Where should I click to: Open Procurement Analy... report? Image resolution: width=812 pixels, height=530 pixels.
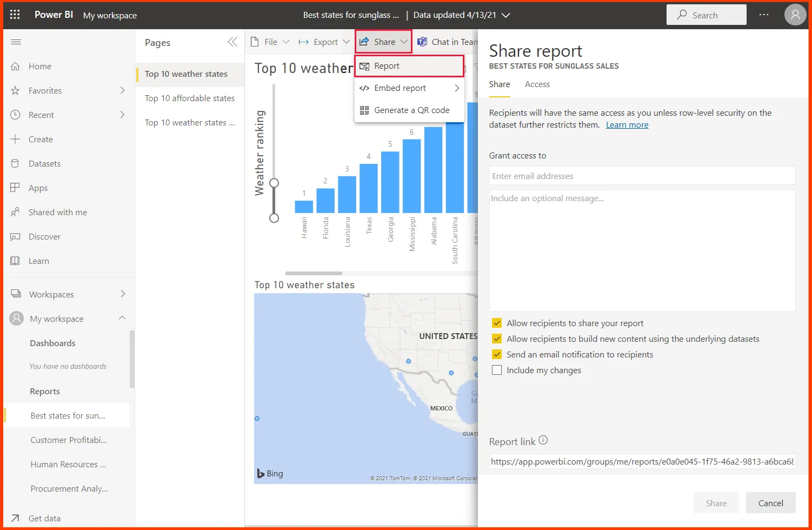click(x=69, y=488)
